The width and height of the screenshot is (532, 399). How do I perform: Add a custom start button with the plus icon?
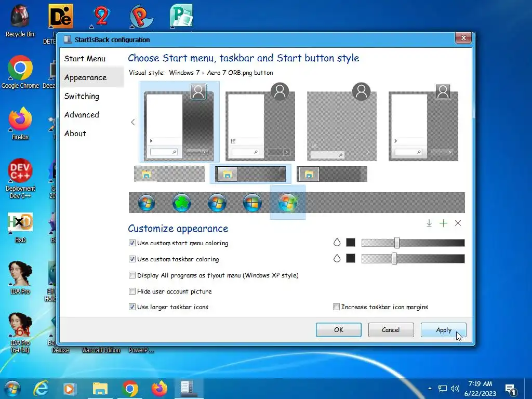(444, 223)
